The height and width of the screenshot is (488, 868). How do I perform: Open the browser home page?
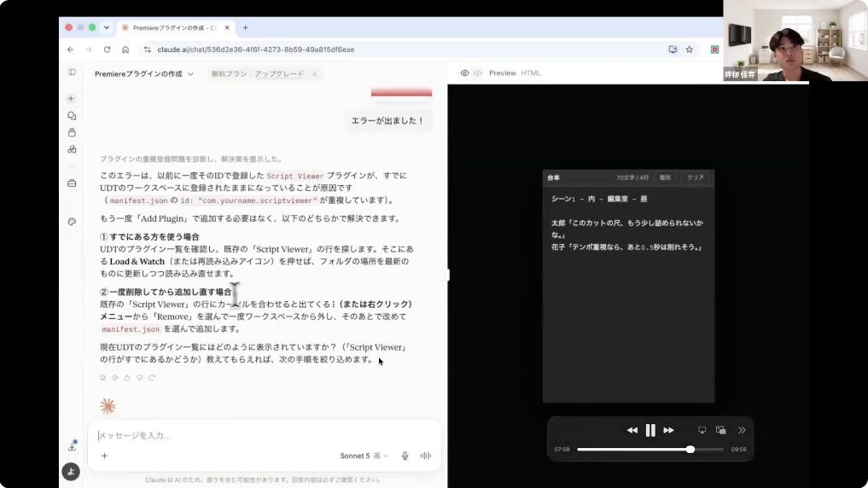(125, 49)
